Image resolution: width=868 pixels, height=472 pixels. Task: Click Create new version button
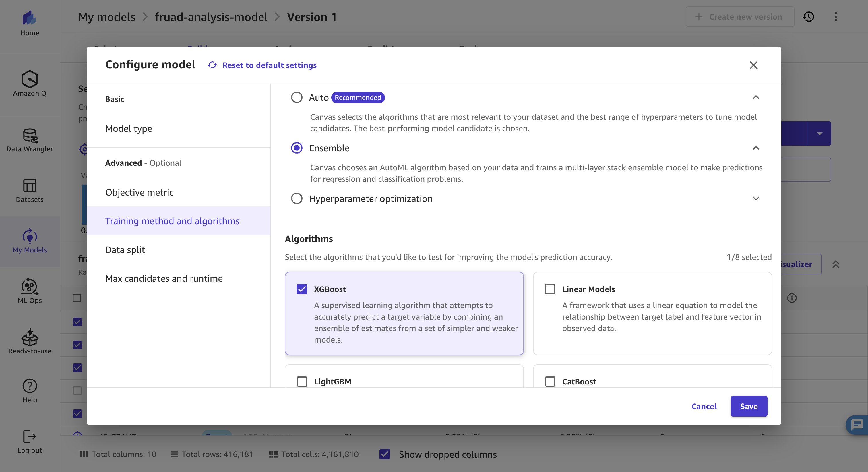pyautogui.click(x=740, y=17)
